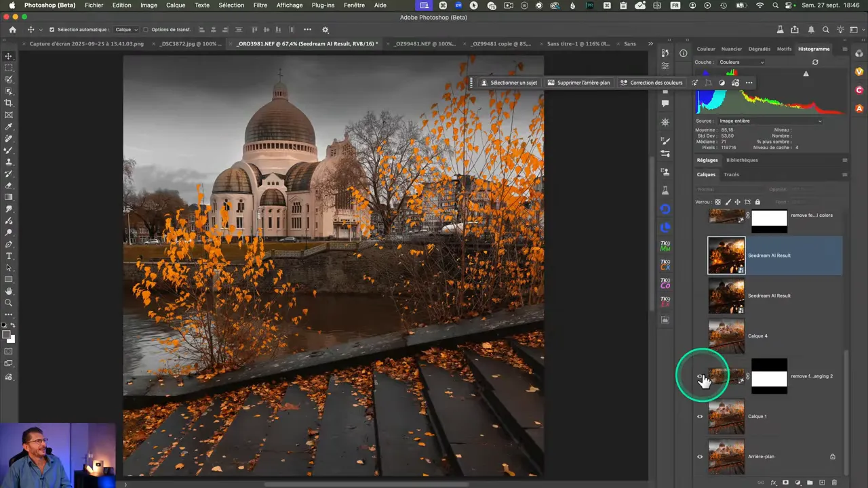
Task: Pick the Hand tool
Action: tap(9, 291)
